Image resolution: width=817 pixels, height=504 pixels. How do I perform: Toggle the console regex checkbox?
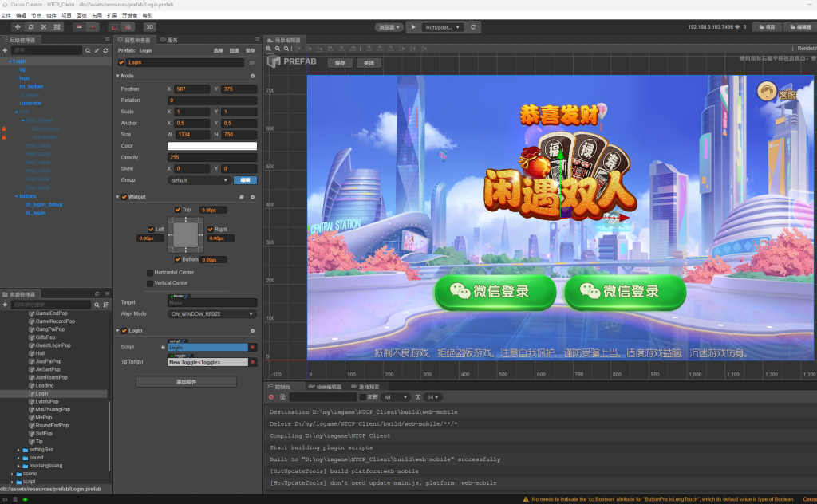click(x=363, y=397)
